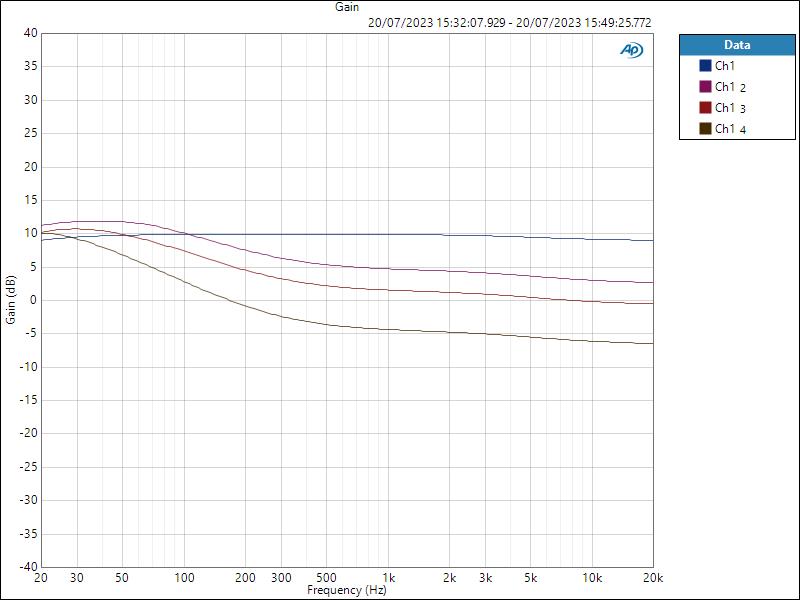This screenshot has height=600, width=800.
Task: Select the brown Ch1 4 color swatch
Action: (x=705, y=129)
